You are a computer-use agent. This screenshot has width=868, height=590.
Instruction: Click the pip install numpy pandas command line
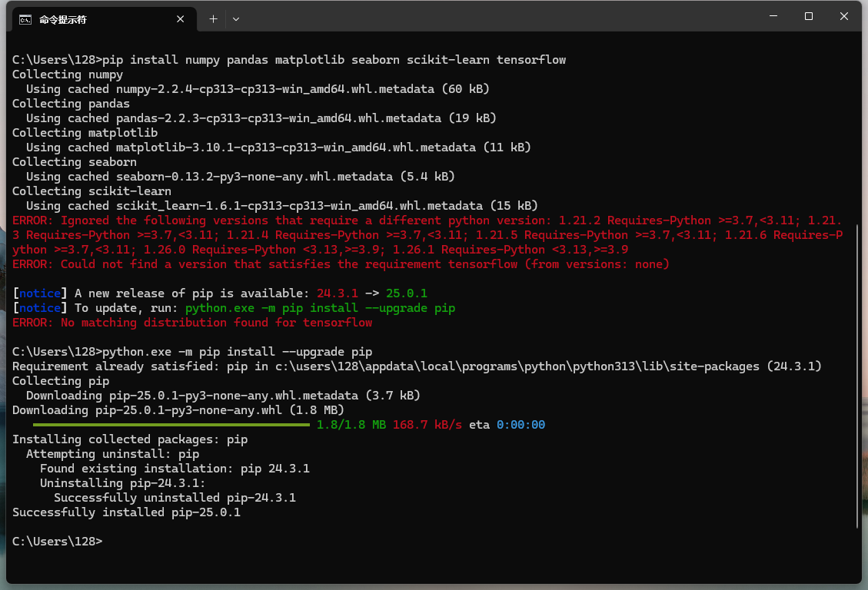(x=289, y=60)
